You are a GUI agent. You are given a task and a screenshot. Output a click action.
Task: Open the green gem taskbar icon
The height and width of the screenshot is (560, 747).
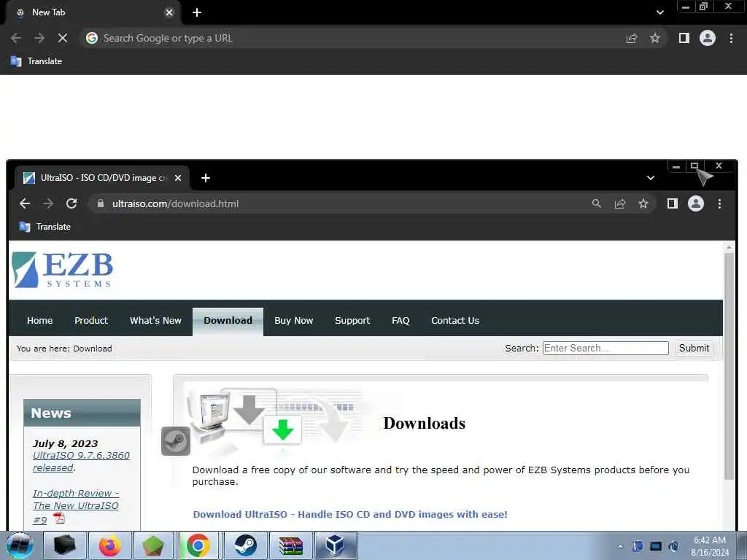[x=153, y=545]
